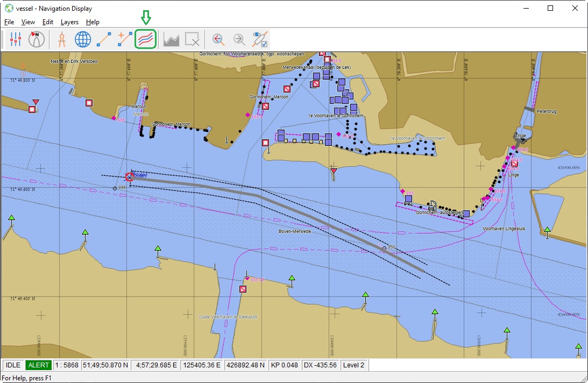Open the settings sliders tool
Image resolution: width=588 pixels, height=383 pixels.
(x=16, y=39)
